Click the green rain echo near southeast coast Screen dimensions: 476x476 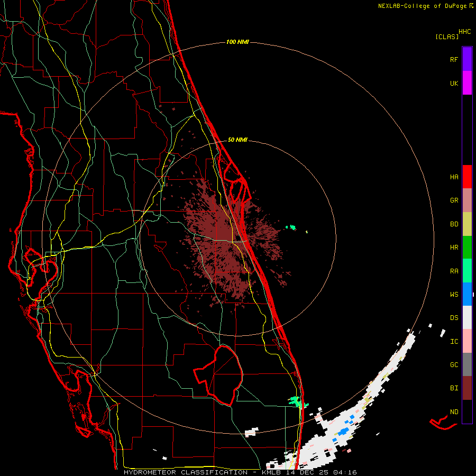coord(297,401)
